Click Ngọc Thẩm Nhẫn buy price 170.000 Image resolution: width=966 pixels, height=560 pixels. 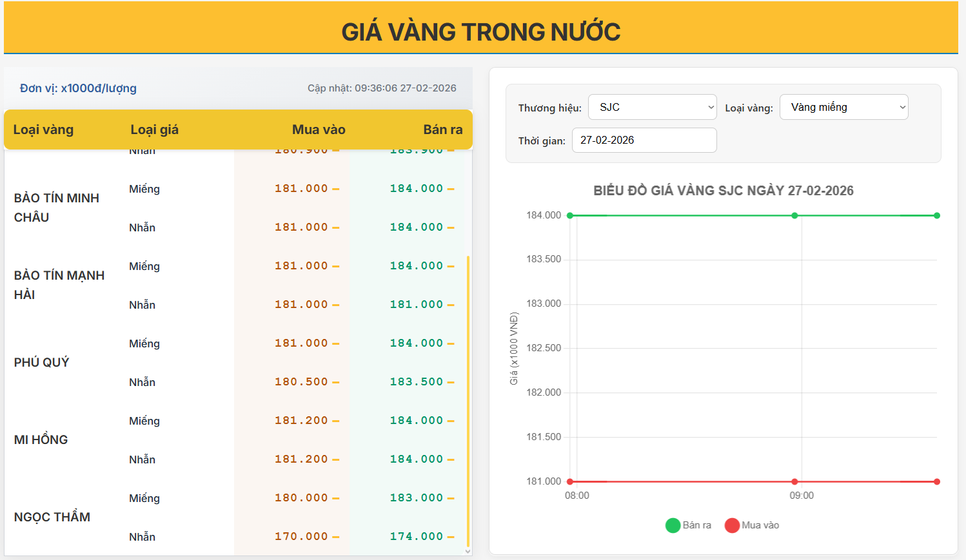(x=301, y=536)
